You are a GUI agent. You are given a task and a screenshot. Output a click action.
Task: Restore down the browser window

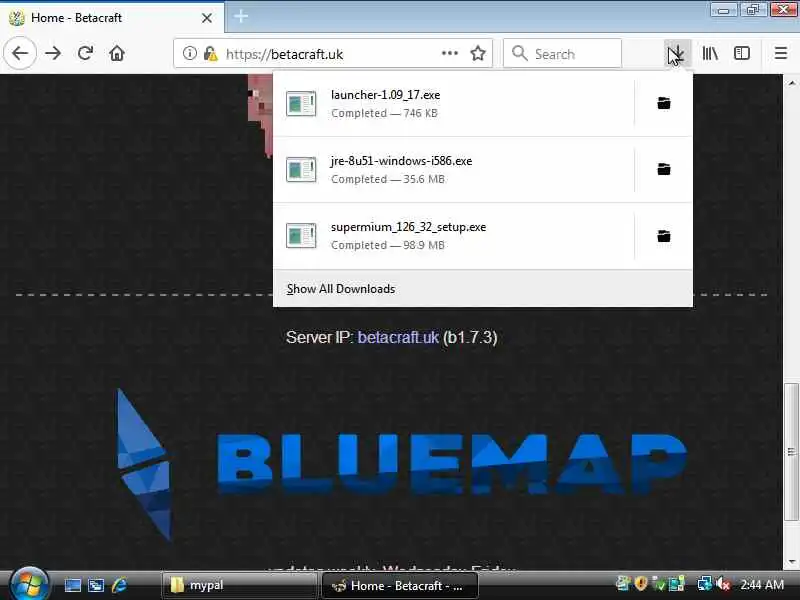pyautogui.click(x=753, y=10)
